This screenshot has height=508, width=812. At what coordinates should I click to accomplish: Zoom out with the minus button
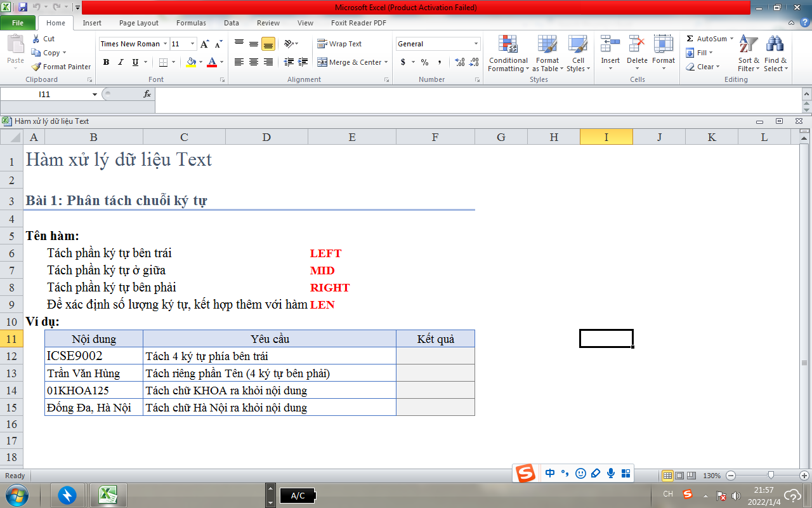[731, 476]
